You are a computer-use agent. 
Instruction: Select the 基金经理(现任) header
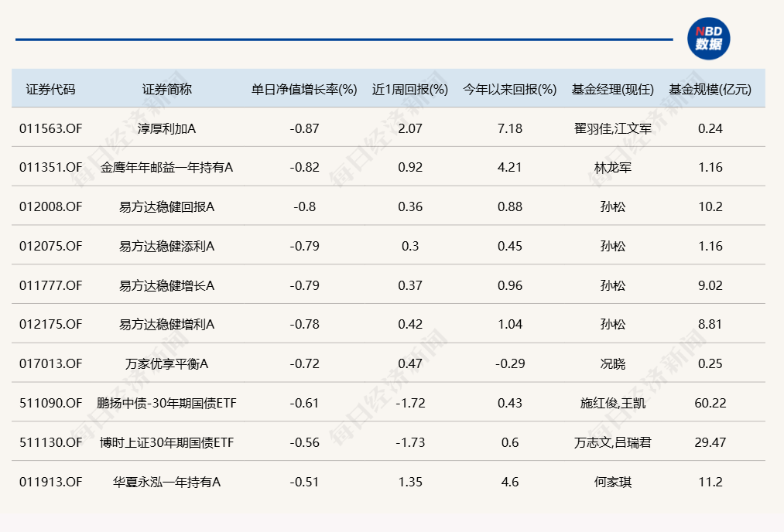613,89
